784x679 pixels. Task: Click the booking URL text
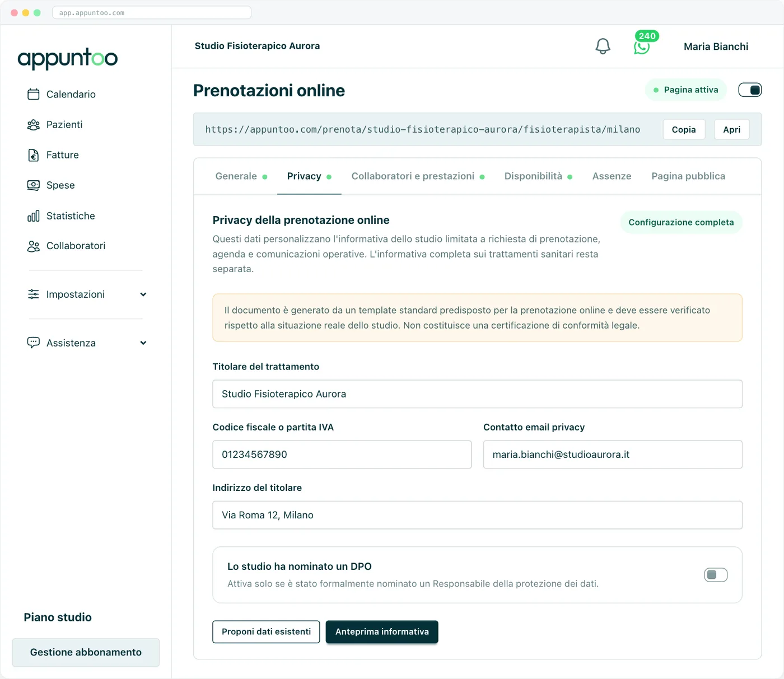423,129
